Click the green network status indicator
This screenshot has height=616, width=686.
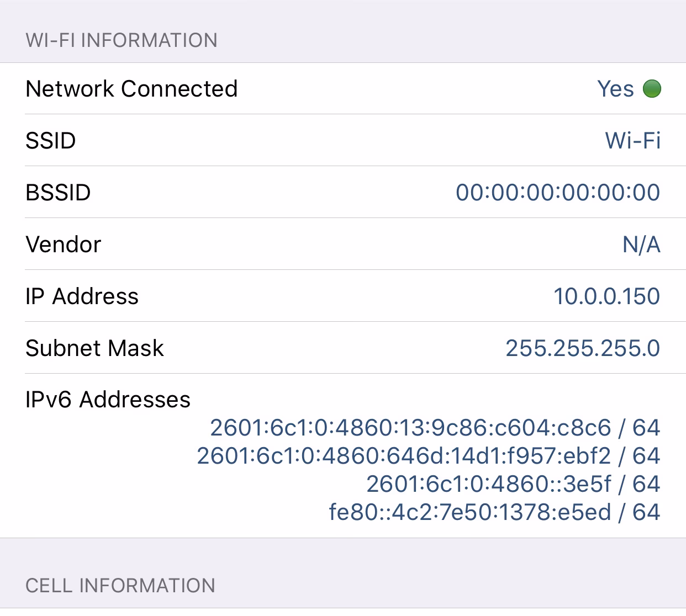[x=652, y=89]
